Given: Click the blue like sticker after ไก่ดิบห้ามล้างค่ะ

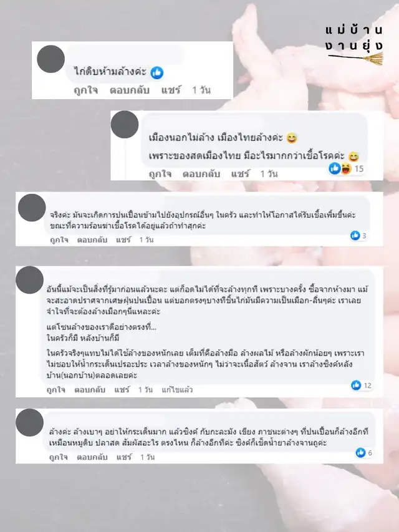Looking at the screenshot, I should [x=156, y=72].
